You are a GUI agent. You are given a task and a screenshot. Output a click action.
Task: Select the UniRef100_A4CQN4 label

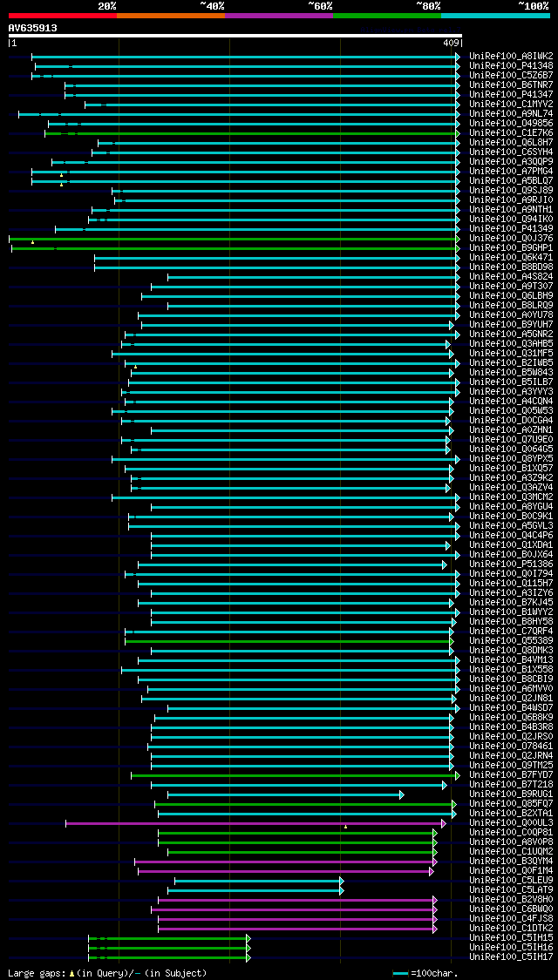pos(511,402)
